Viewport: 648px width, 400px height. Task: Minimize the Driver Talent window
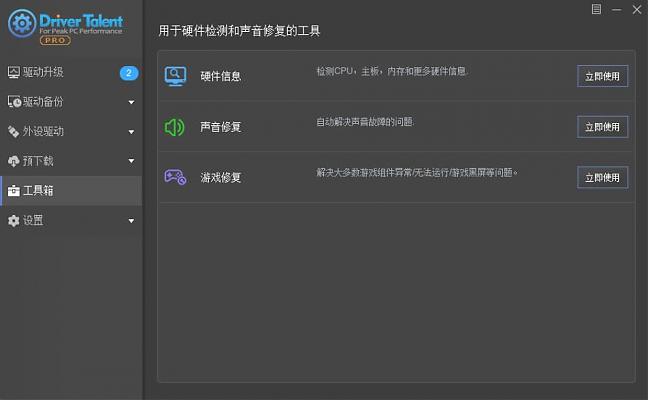tap(616, 9)
